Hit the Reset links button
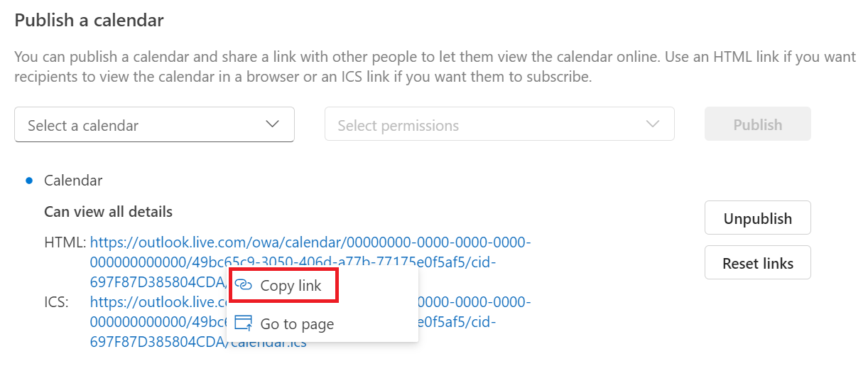 coord(757,263)
